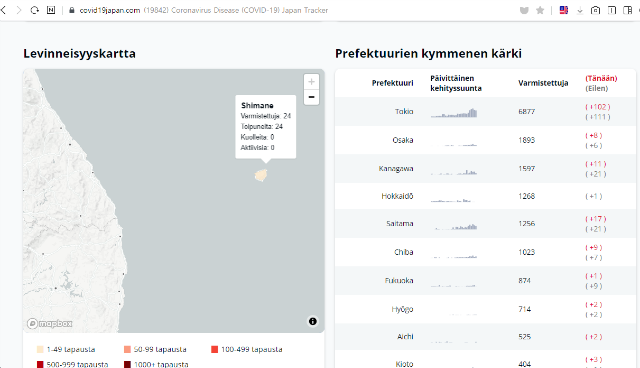This screenshot has width=640, height=368.
Task: Click Tokio's yesterday increase (+111)
Action: click(x=598, y=117)
